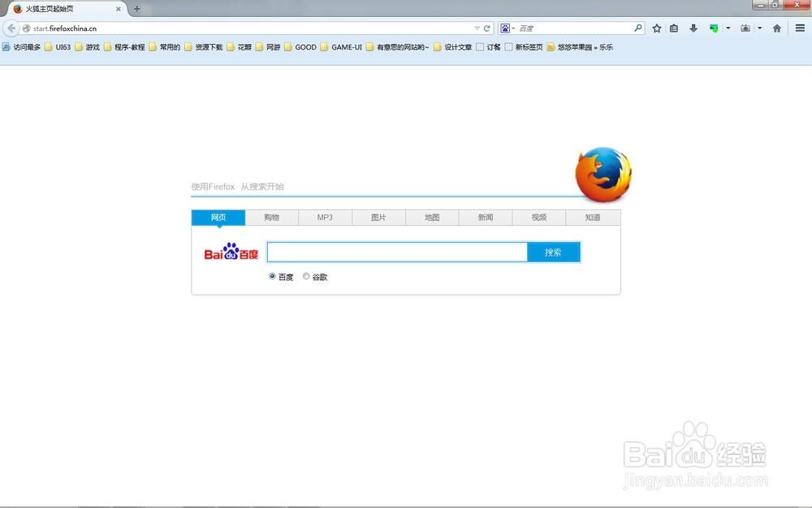The width and height of the screenshot is (812, 508).
Task: Select the 谷歌 radio button
Action: pyautogui.click(x=306, y=276)
